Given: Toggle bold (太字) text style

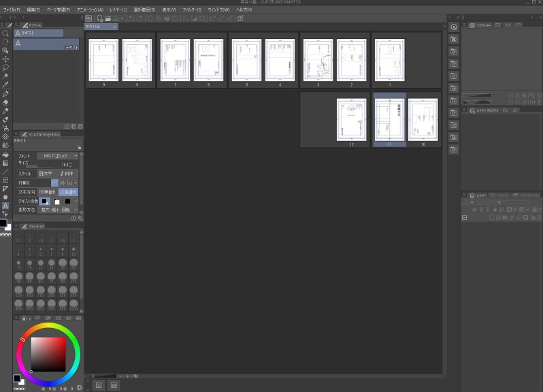Looking at the screenshot, I should click(46, 174).
